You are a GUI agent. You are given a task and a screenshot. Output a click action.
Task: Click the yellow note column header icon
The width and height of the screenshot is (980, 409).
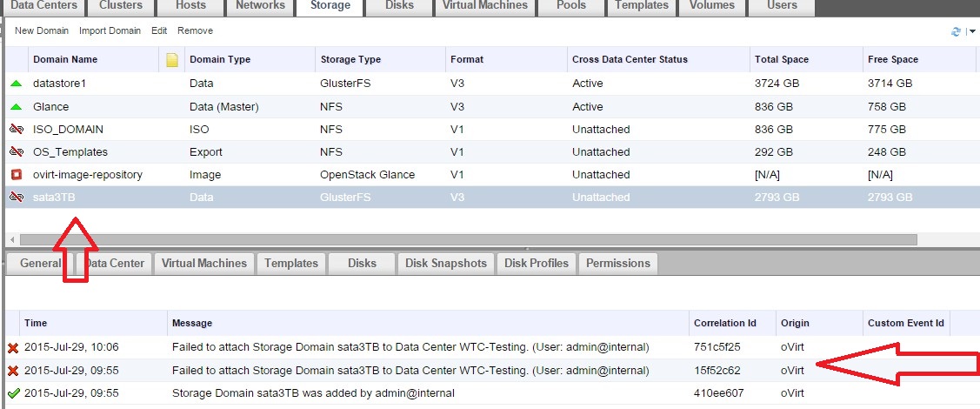[172, 60]
